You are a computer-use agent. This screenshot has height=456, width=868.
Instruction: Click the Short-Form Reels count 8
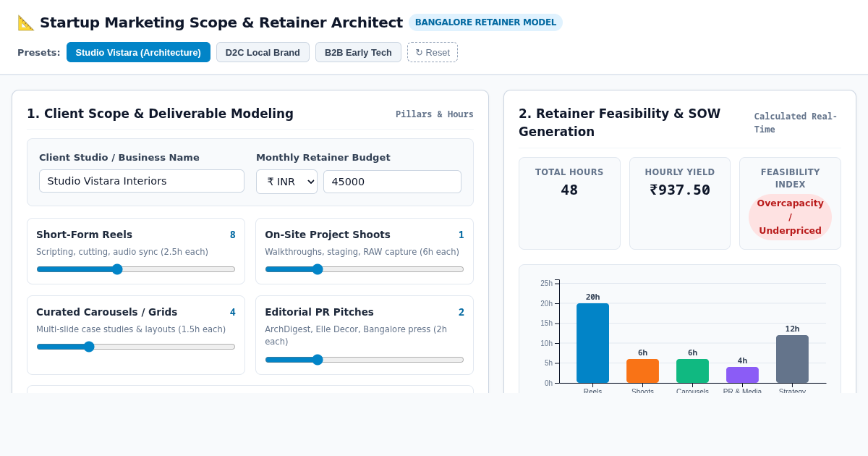[233, 235]
